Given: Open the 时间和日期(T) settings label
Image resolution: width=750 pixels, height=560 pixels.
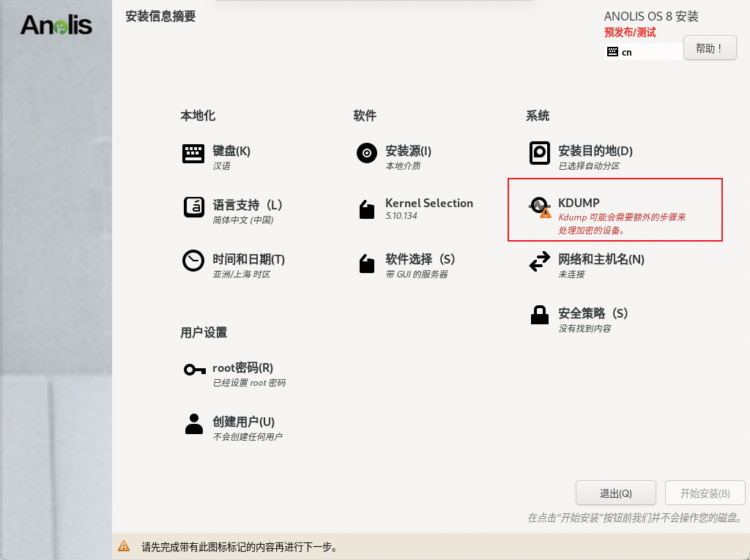Looking at the screenshot, I should point(248,259).
